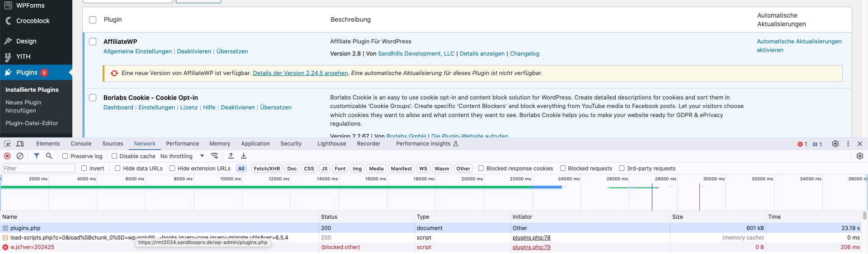The width and height of the screenshot is (868, 254).
Task: Click AffiliateWP update refresh icon
Action: click(x=114, y=73)
